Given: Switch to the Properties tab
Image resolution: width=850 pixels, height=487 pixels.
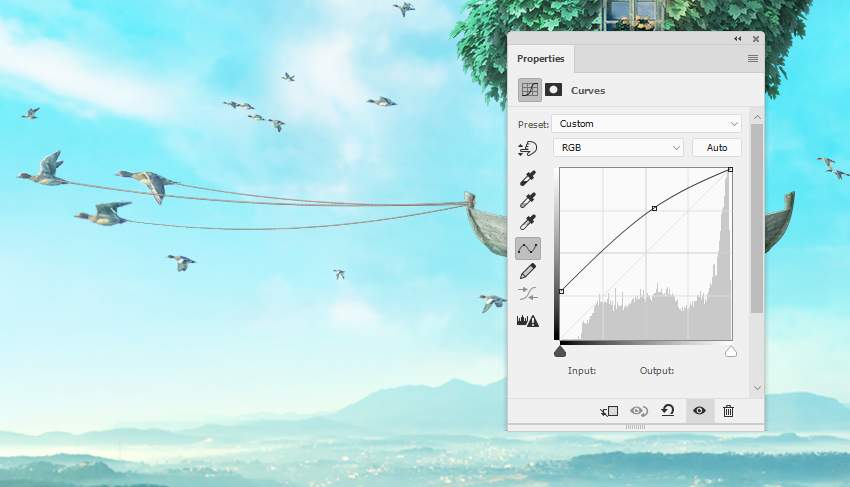Looking at the screenshot, I should tap(540, 59).
